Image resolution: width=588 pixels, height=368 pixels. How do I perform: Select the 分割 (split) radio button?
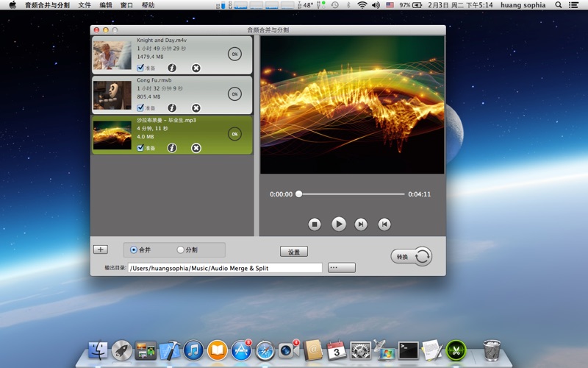pyautogui.click(x=181, y=250)
